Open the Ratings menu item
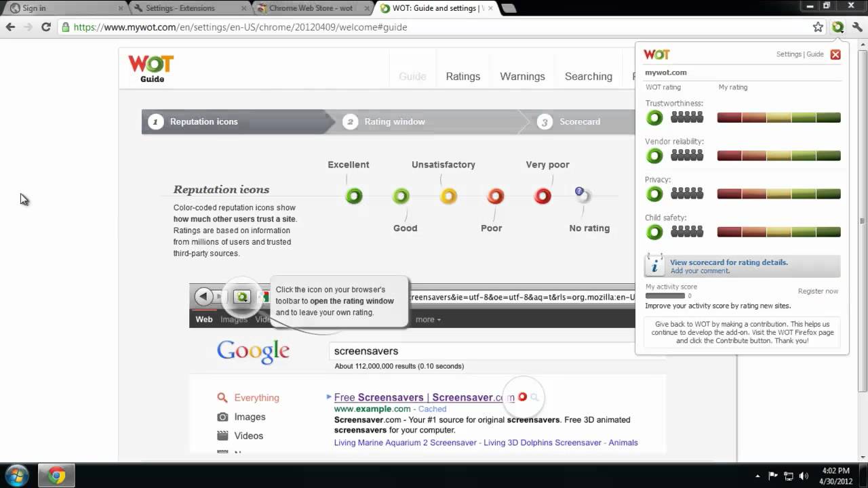The width and height of the screenshot is (868, 488). click(463, 77)
